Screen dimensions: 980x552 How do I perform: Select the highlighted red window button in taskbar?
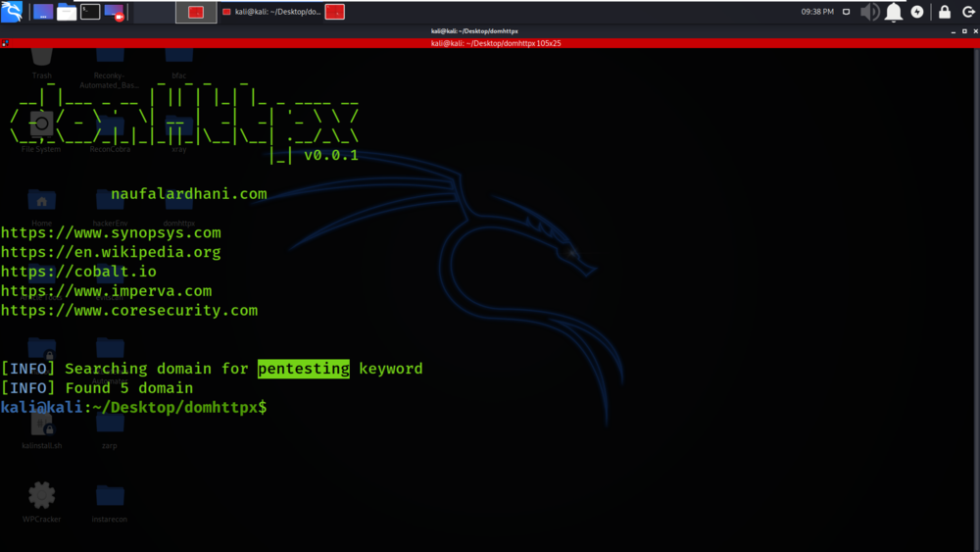click(x=196, y=12)
